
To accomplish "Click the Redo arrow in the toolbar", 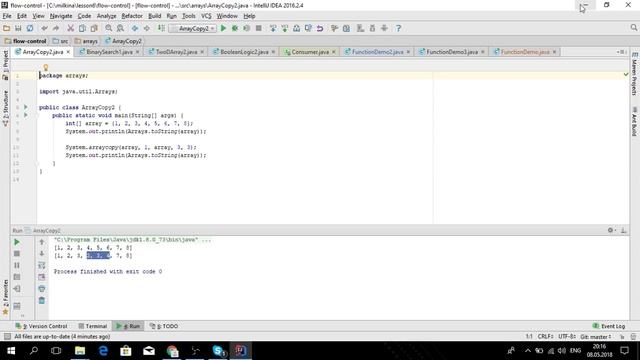I will [56, 28].
